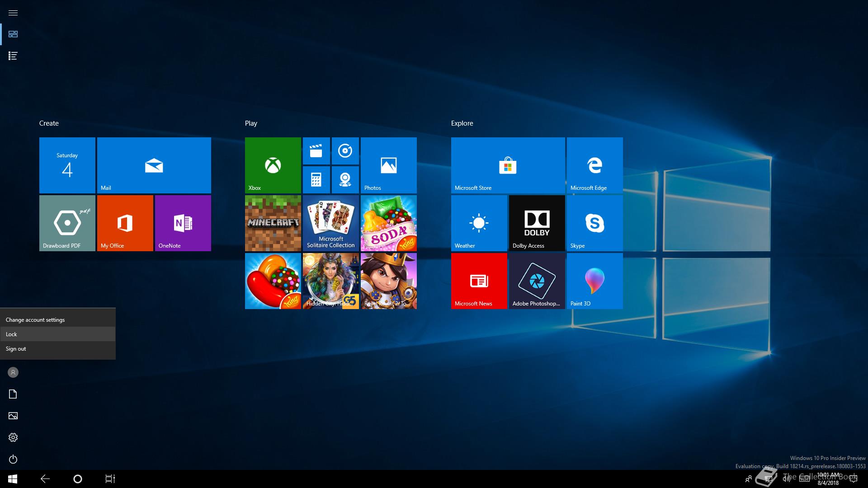Open the Hidden City game tile
This screenshot has width=868, height=488.
pyautogui.click(x=331, y=281)
